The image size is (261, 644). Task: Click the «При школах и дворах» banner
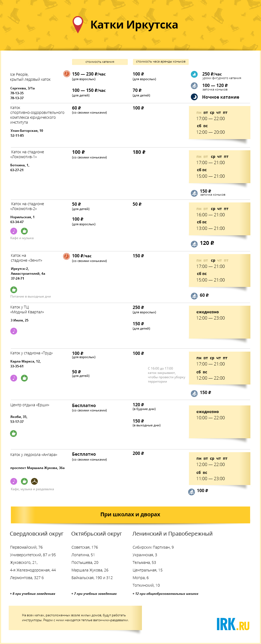coord(130,515)
